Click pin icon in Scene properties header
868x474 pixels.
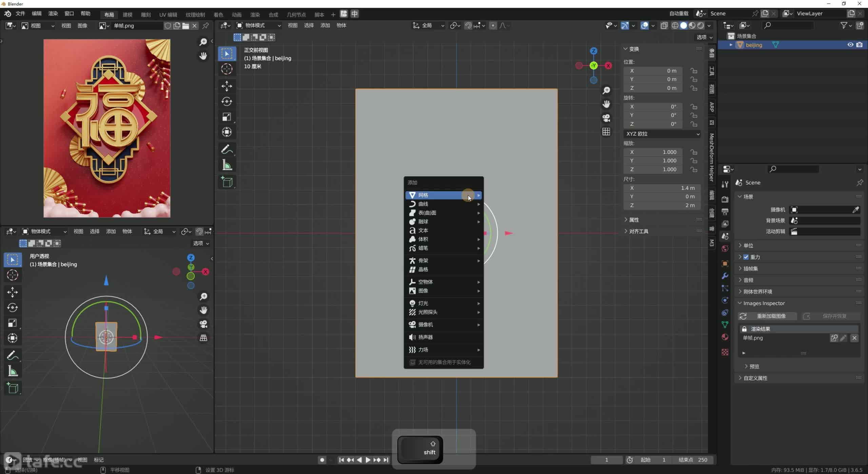(860, 183)
